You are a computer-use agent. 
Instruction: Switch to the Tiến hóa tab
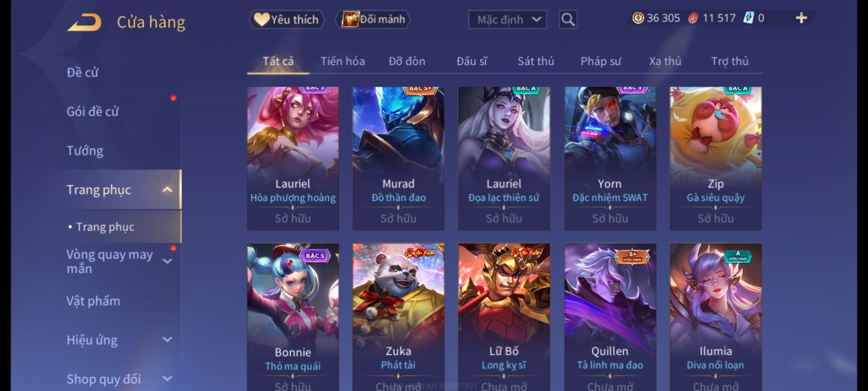342,61
